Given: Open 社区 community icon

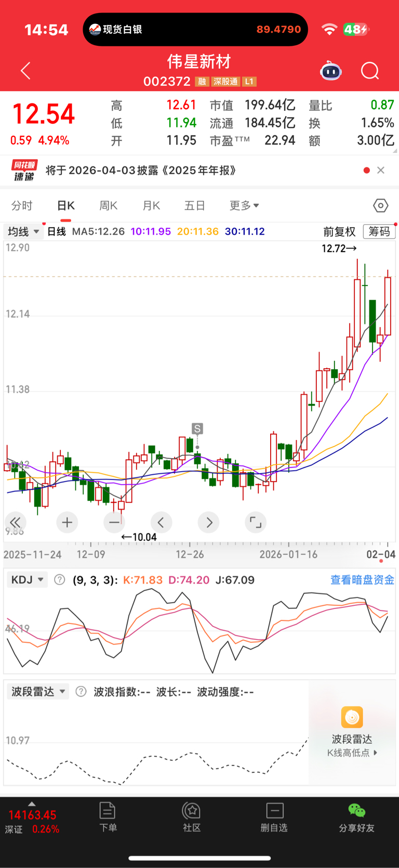Looking at the screenshot, I should point(192,817).
